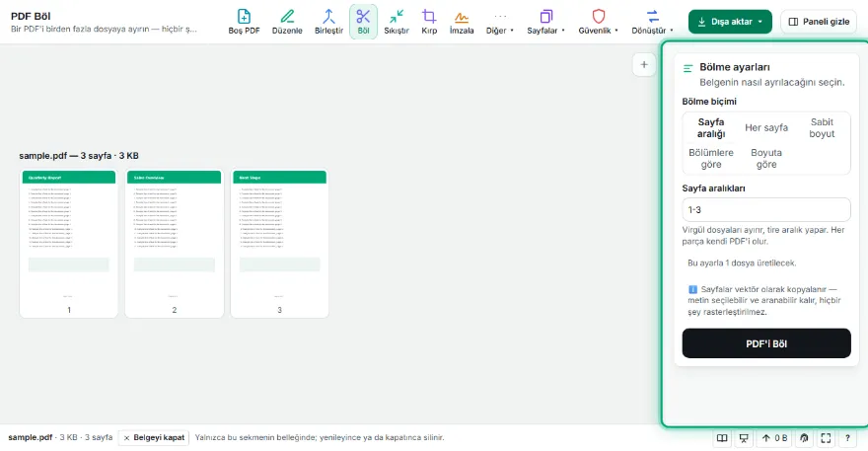Choose the Sabit boyut split mode
This screenshot has width=868, height=451.
point(822,127)
